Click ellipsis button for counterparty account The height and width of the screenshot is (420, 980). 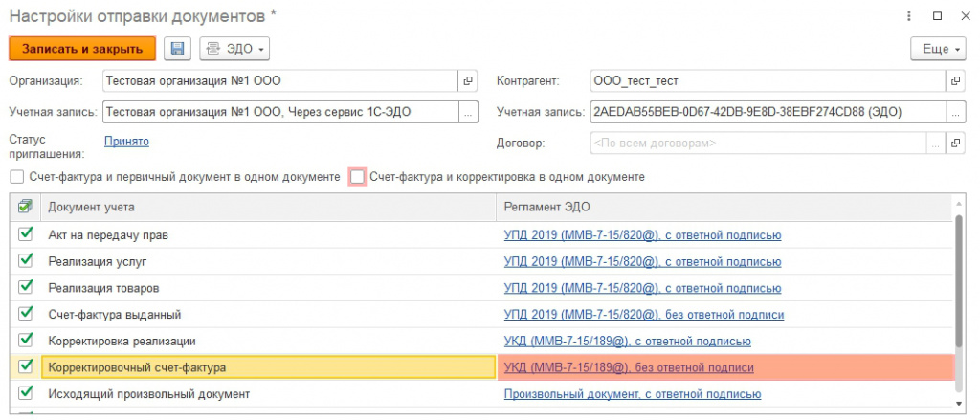coord(955,112)
